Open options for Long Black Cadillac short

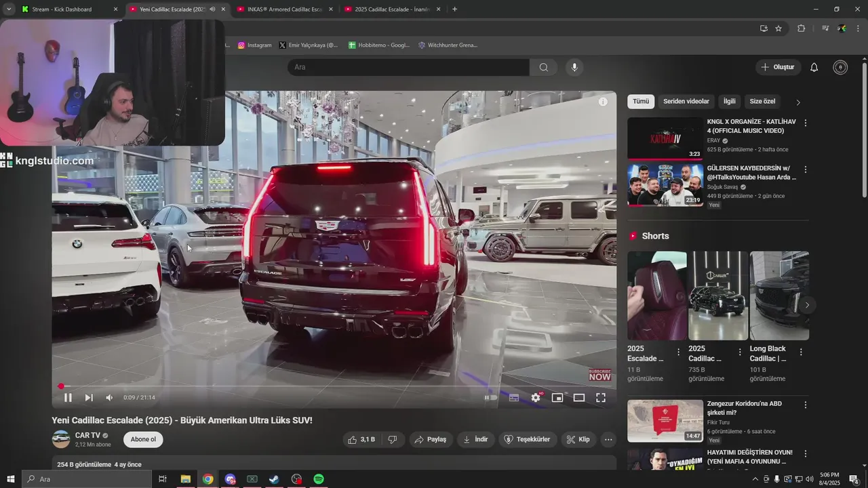tap(801, 352)
